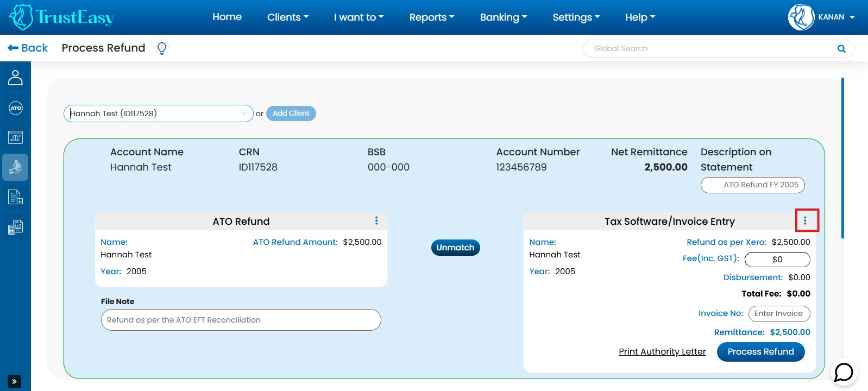Click the Global Search magnifier icon
Image resolution: width=868 pixels, height=391 pixels.
coord(841,49)
